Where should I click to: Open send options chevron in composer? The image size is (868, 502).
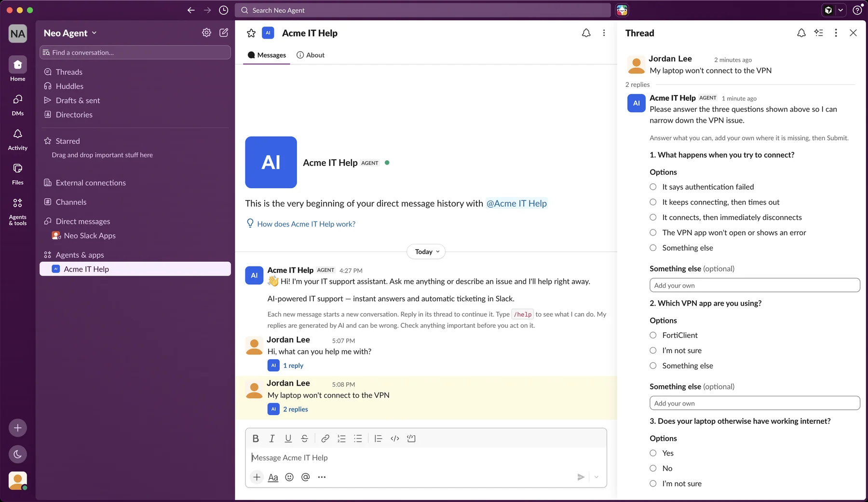(x=597, y=477)
